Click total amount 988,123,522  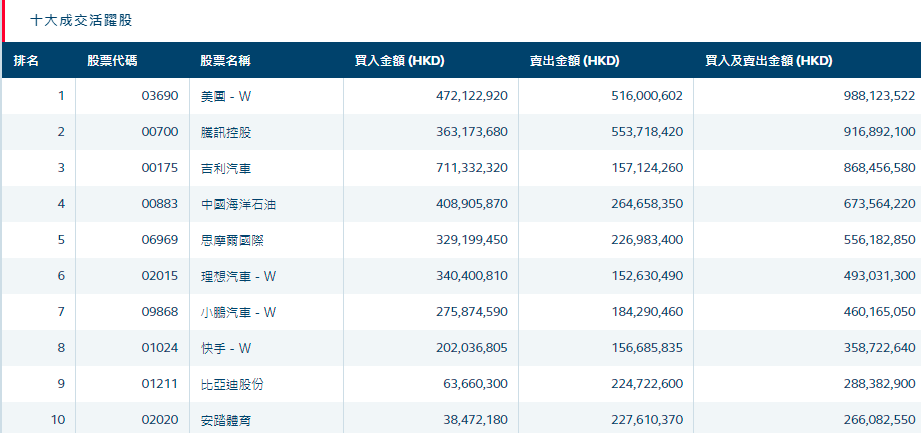pos(879,96)
